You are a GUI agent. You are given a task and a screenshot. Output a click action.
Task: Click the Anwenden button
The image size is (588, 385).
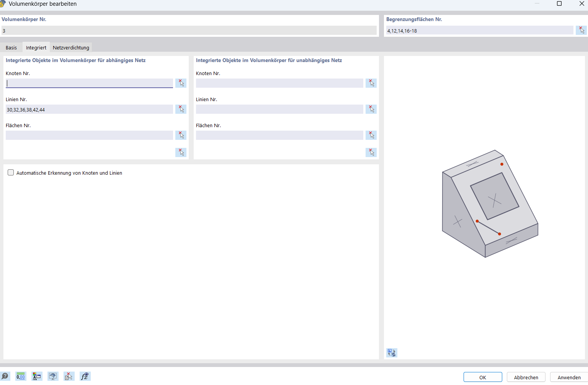(x=569, y=377)
